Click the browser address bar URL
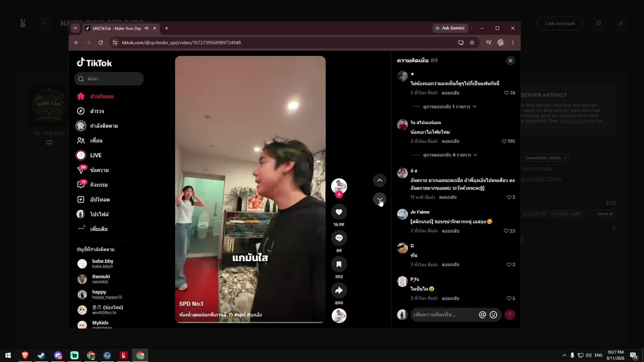The width and height of the screenshot is (644, 362). [x=181, y=43]
